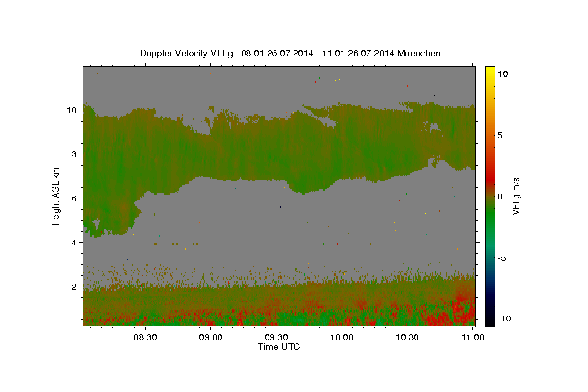Image resolution: width=588 pixels, height=392 pixels.
Task: Click the colorbar label '10' at top
Action: tap(502, 73)
